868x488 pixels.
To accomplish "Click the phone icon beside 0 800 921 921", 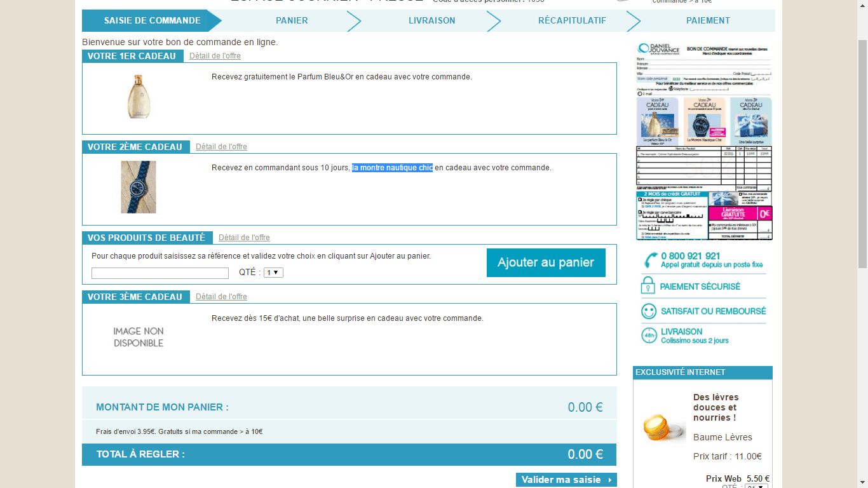I will [650, 261].
